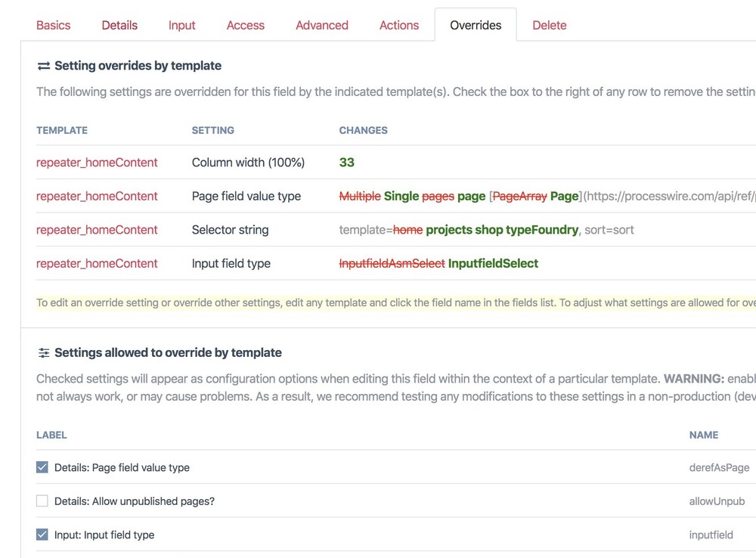756x558 pixels.
Task: Switch to the Actions tab
Action: [x=399, y=25]
